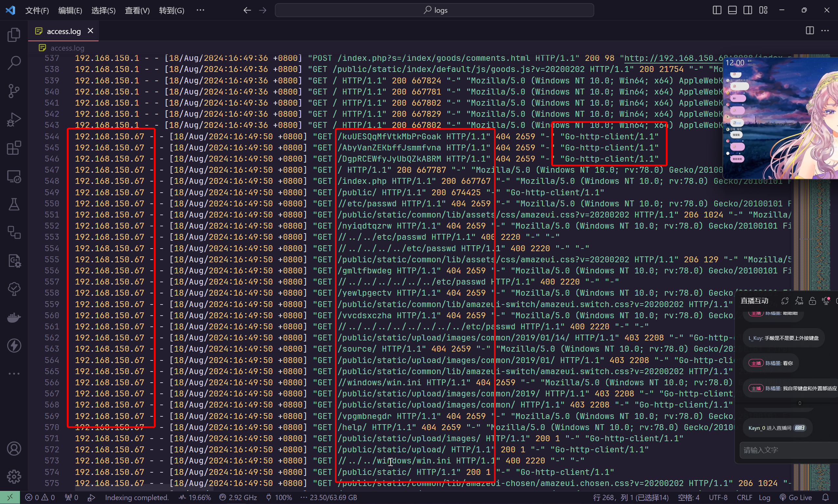
Task: Open the Testing flask view
Action: click(x=14, y=204)
